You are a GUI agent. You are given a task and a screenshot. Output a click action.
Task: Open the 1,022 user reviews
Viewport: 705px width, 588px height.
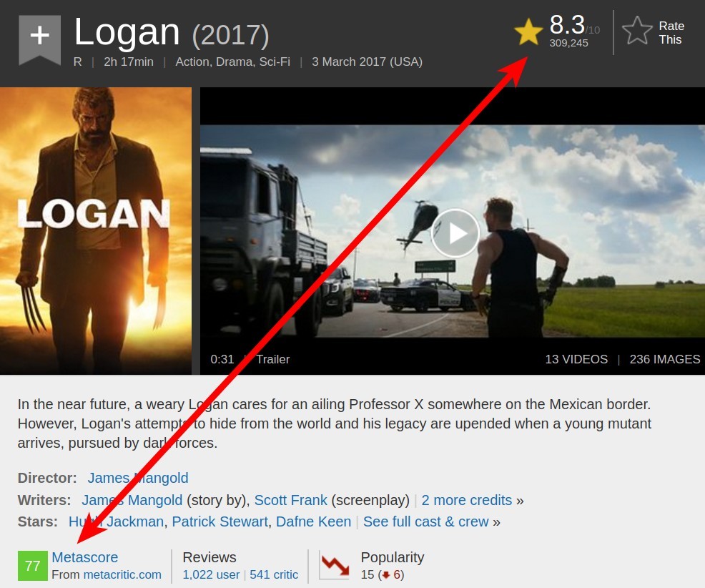tap(212, 574)
